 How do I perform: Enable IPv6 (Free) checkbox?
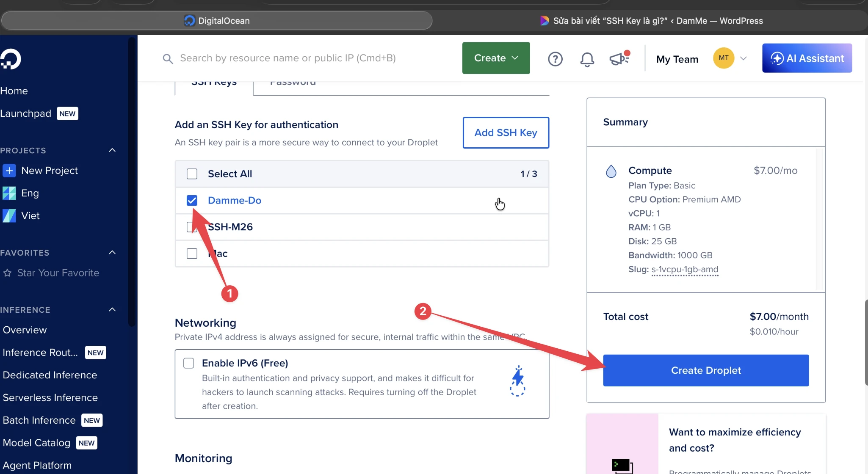[188, 363]
